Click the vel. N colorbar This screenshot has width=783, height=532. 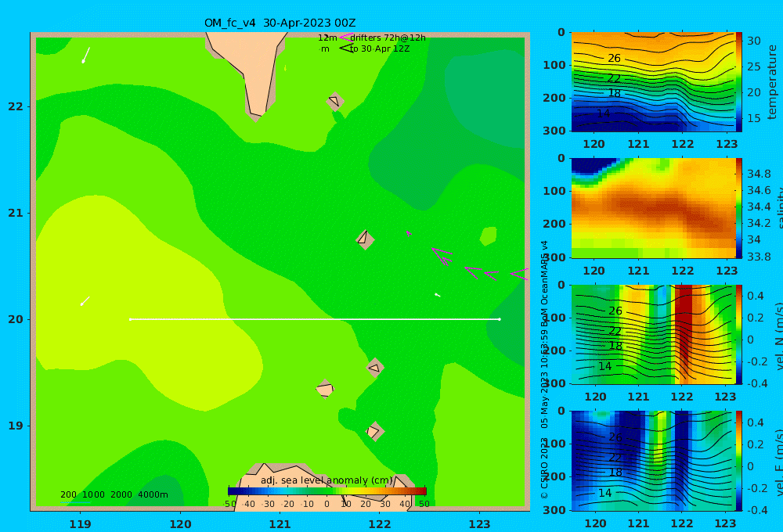point(738,334)
